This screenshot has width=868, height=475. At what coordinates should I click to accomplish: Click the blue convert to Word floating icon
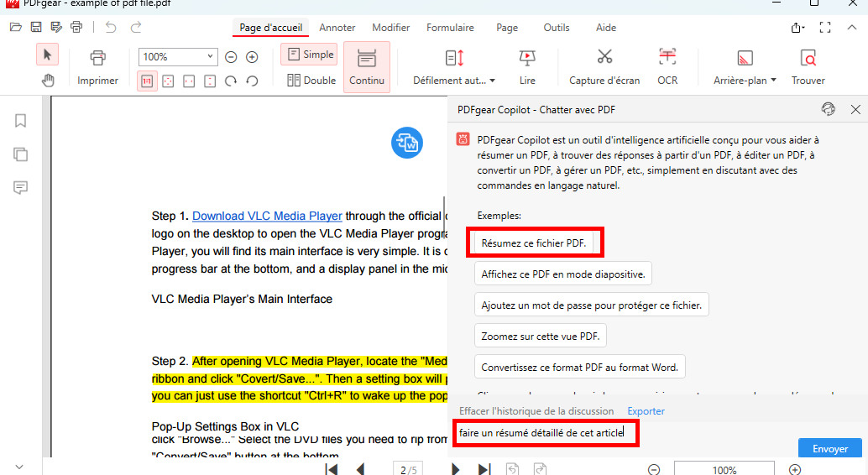[x=407, y=143]
